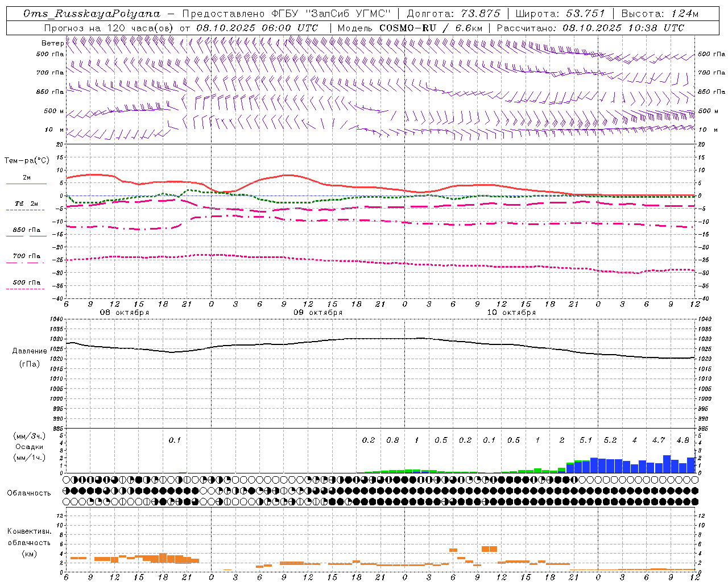The image size is (728, 582).
Task: Click the pink dash-dot sample under legend "700 гПа"
Action: (25, 262)
